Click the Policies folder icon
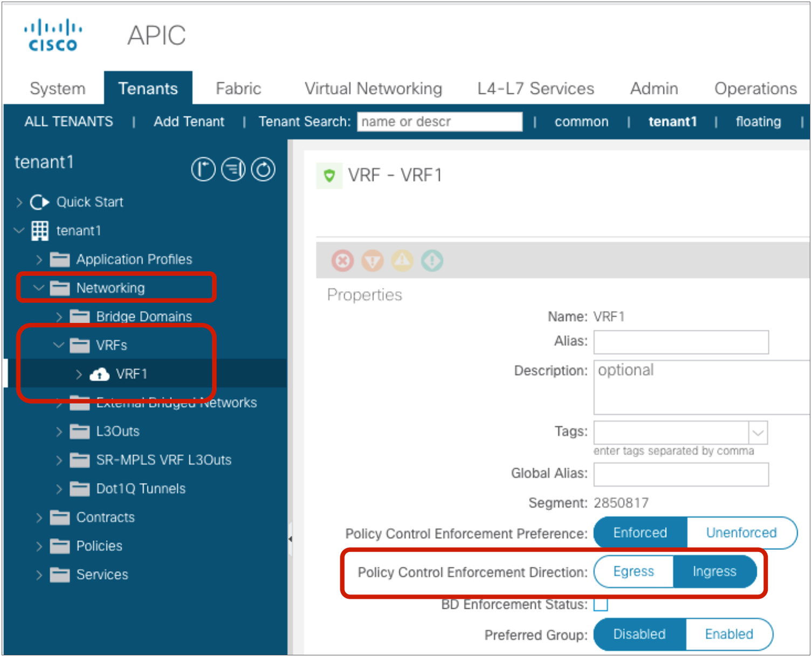Viewport: 812px width, 657px height. pyautogui.click(x=60, y=547)
